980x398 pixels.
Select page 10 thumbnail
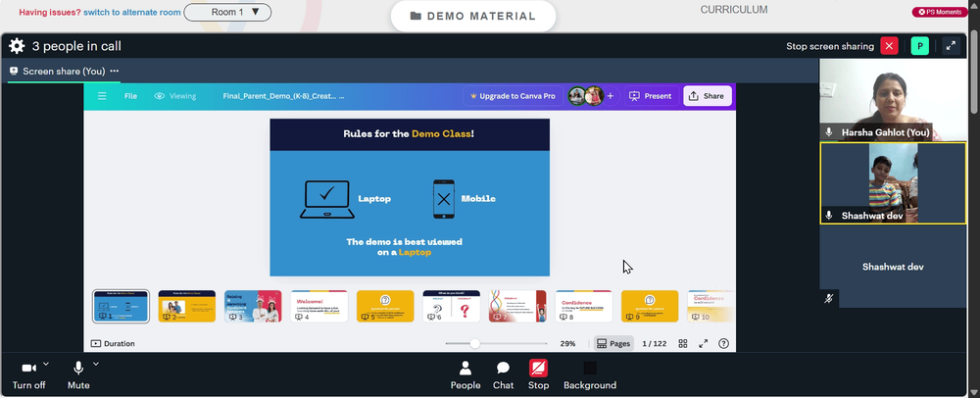(x=711, y=306)
